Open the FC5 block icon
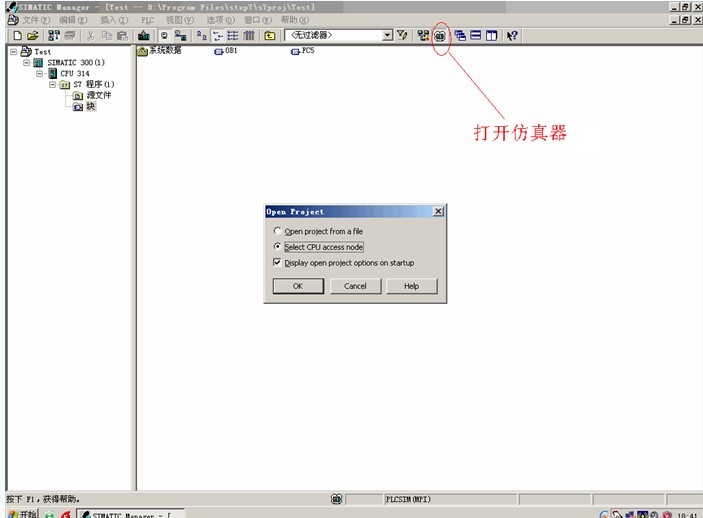 295,51
